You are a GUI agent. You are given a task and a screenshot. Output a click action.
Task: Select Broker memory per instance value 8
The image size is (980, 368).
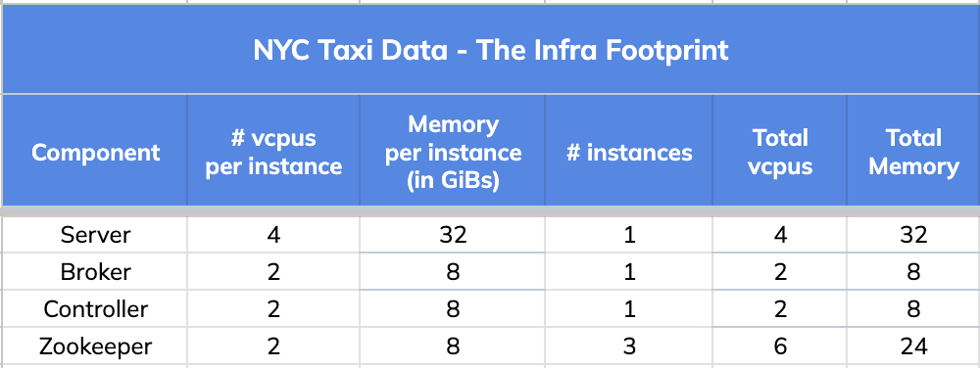[x=453, y=271]
